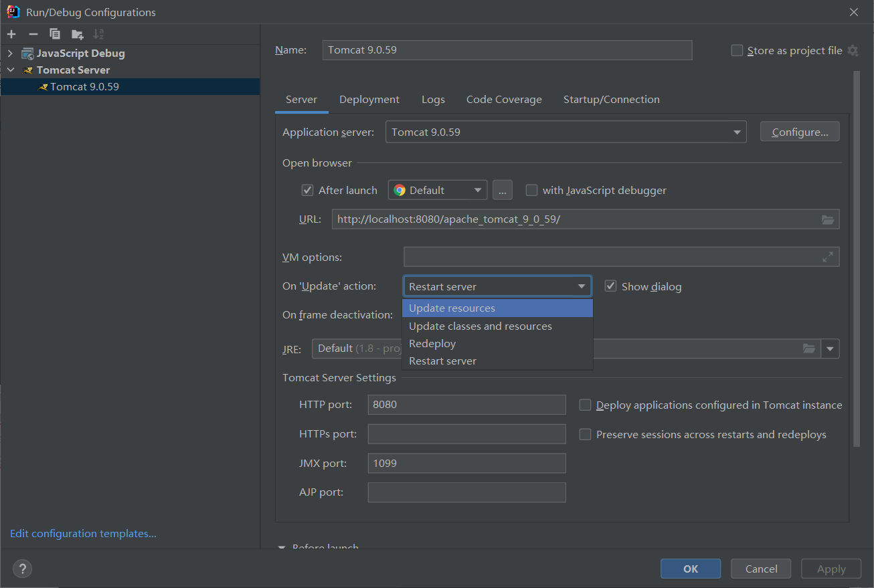Open Edit configuration templates link
The image size is (874, 588).
tap(83, 534)
